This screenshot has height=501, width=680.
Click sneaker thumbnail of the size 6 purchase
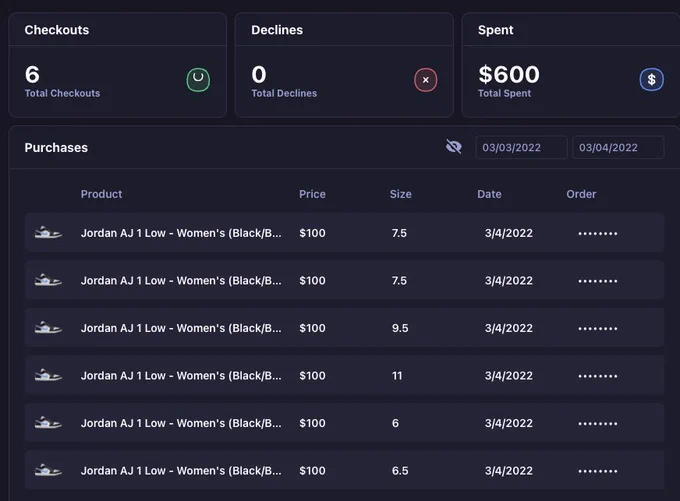(48, 423)
